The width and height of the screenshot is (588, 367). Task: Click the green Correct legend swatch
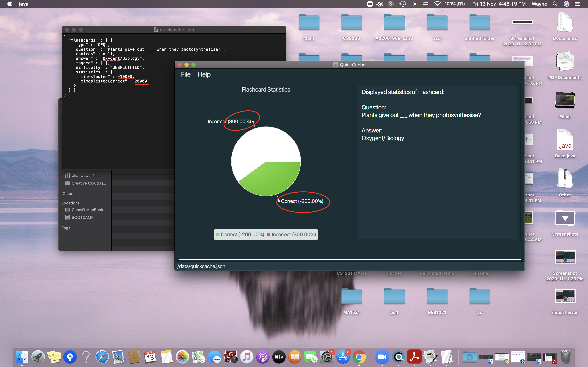click(x=218, y=235)
